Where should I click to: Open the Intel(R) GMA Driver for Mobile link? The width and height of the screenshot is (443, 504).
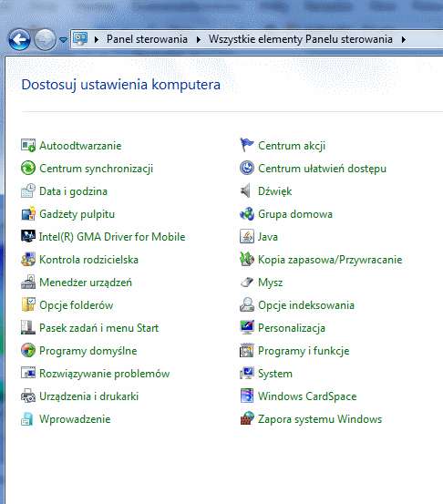point(112,237)
